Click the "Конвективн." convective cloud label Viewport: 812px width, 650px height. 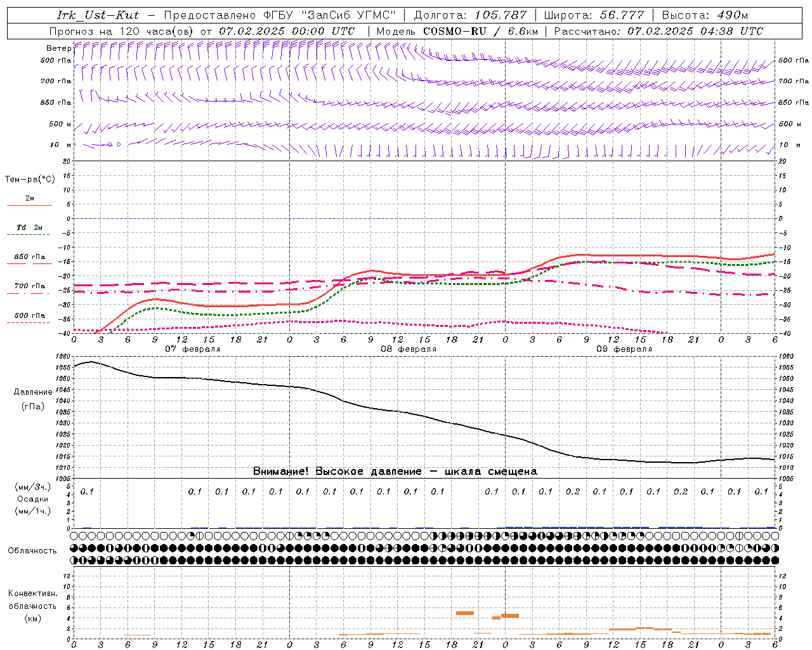click(33, 594)
